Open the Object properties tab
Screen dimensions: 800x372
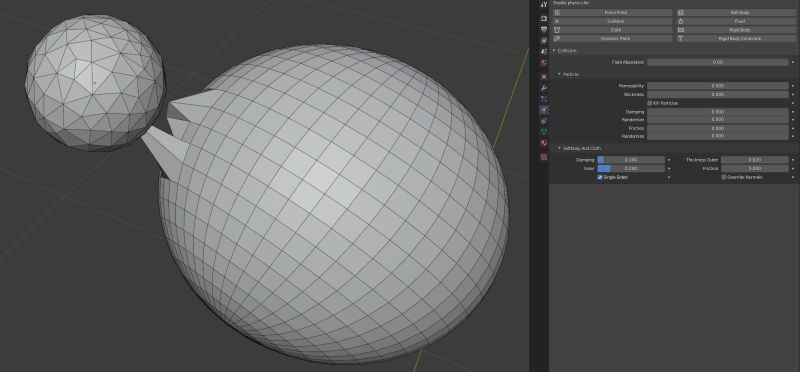(544, 77)
